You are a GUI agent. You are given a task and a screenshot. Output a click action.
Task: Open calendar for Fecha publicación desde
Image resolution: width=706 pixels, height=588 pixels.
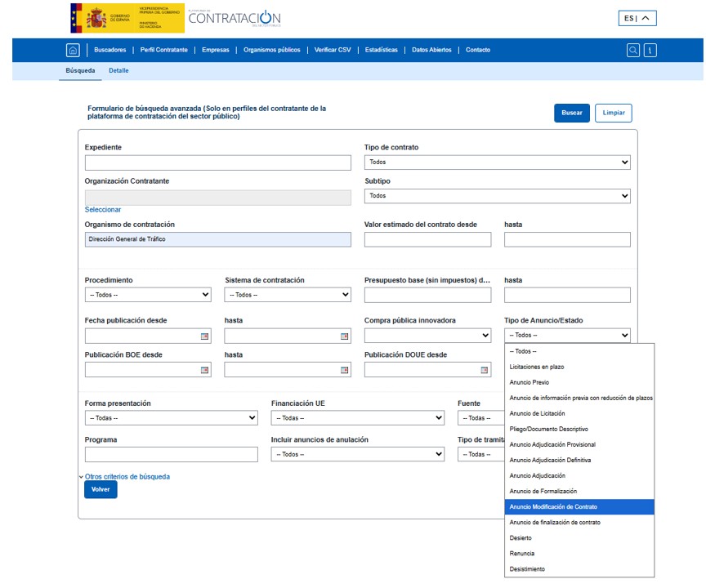click(x=204, y=336)
